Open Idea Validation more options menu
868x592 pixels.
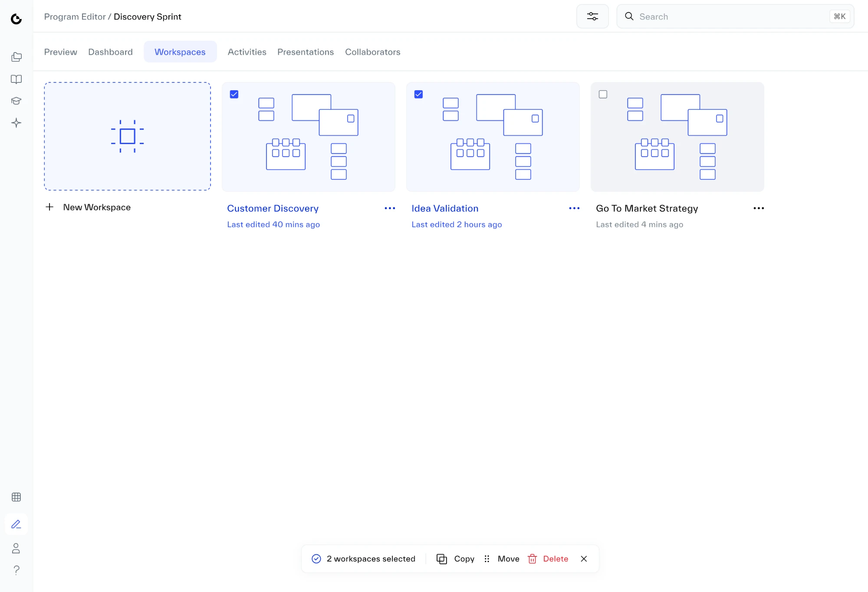574,208
